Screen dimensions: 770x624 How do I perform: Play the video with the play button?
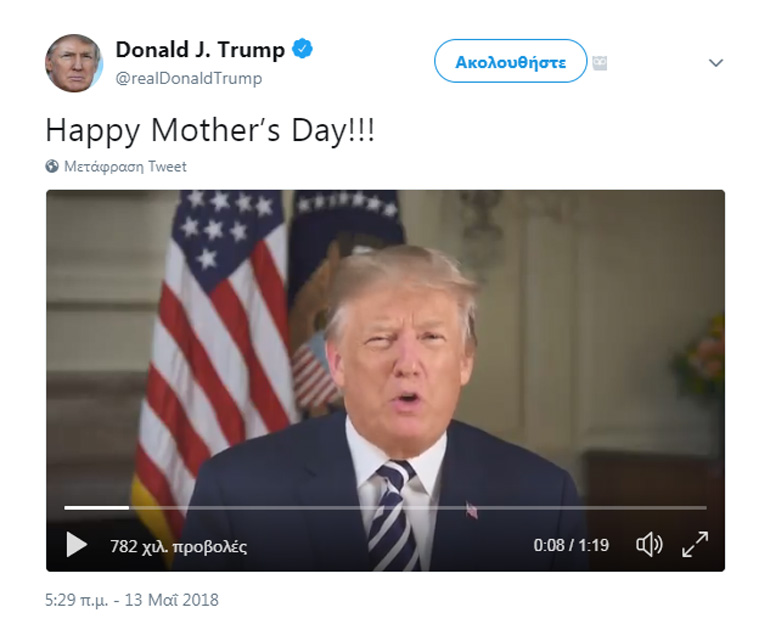pyautogui.click(x=76, y=545)
